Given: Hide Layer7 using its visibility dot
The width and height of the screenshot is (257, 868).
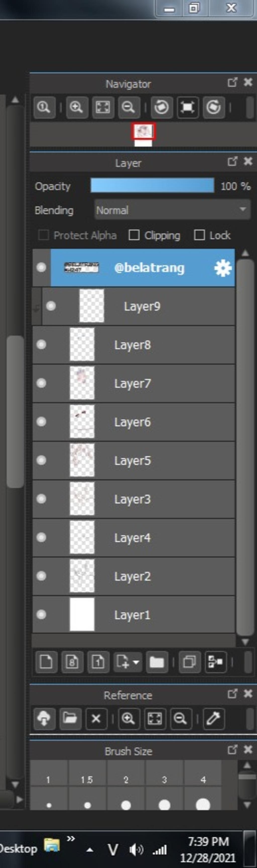Looking at the screenshot, I should pyautogui.click(x=41, y=383).
